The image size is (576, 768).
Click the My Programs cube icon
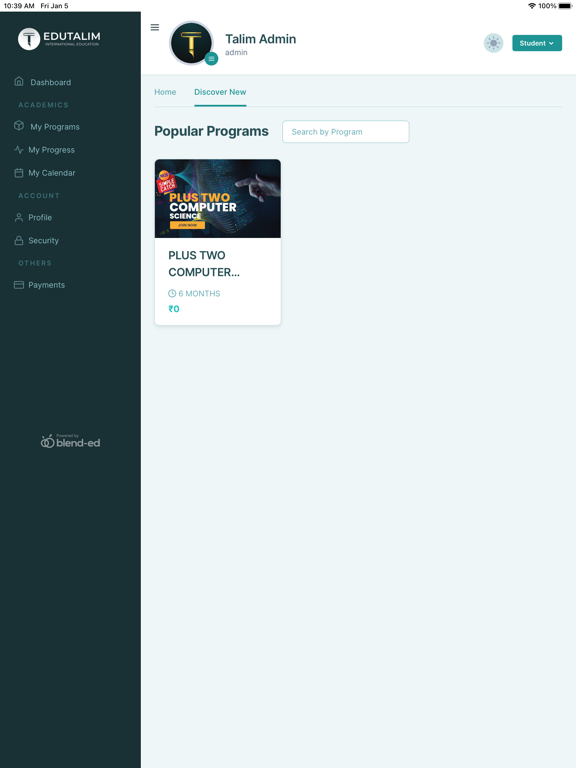point(19,125)
